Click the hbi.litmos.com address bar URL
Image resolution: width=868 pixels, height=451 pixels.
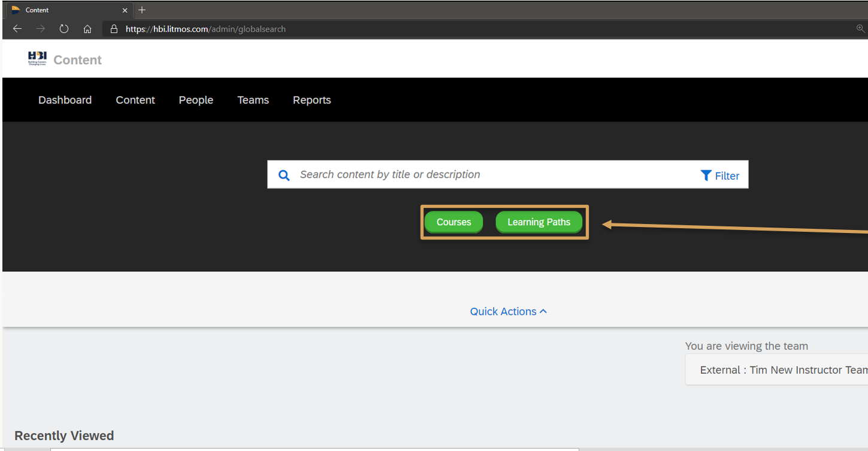pyautogui.click(x=205, y=29)
